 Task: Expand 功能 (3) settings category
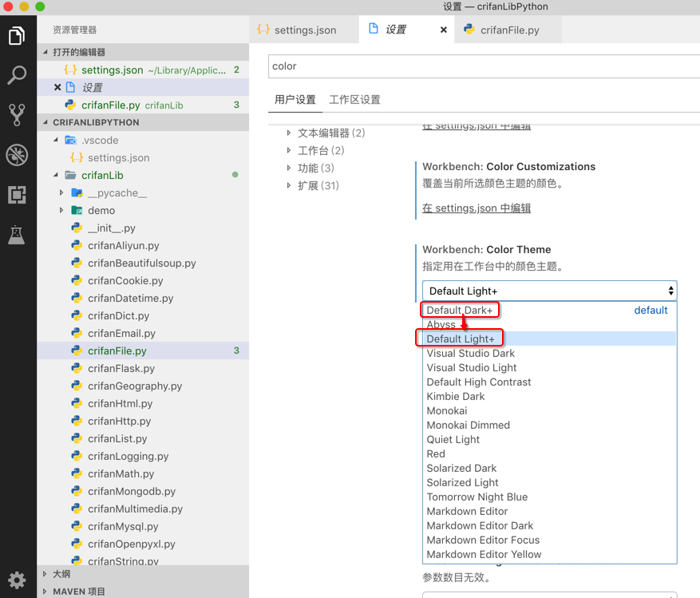289,168
